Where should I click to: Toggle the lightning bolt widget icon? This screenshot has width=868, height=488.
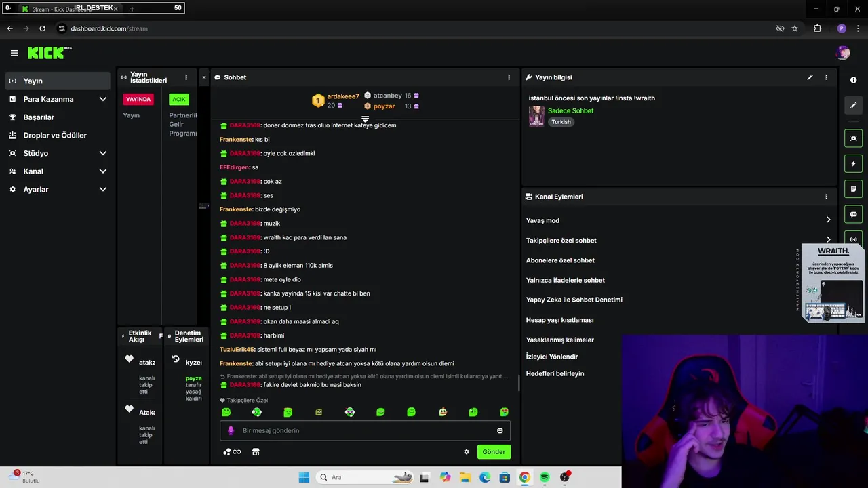pos(853,163)
